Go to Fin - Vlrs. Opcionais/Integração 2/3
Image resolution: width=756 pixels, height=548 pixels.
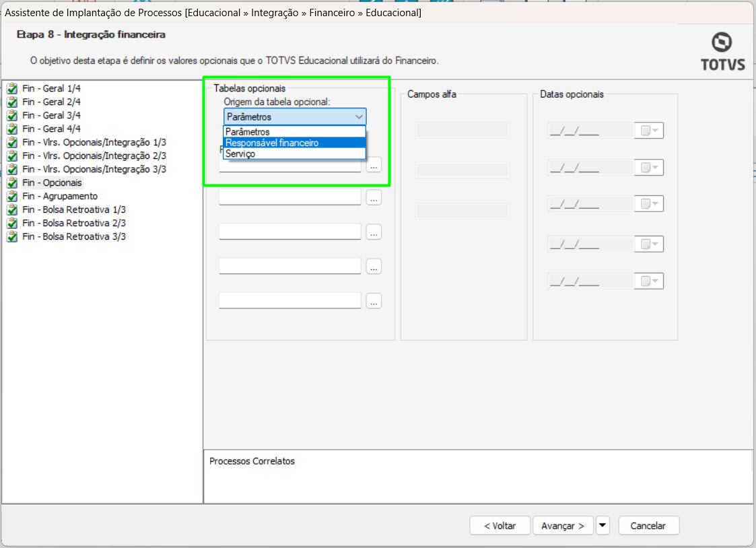(94, 156)
